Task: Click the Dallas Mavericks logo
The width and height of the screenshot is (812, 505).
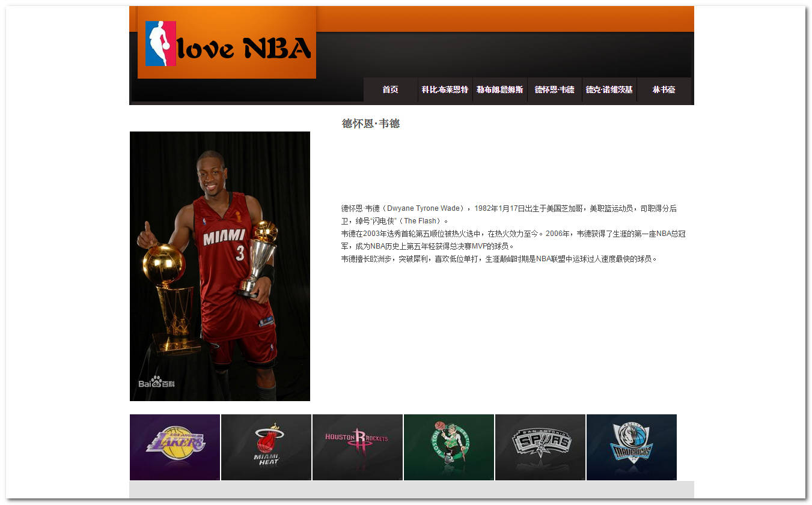Action: (632, 447)
